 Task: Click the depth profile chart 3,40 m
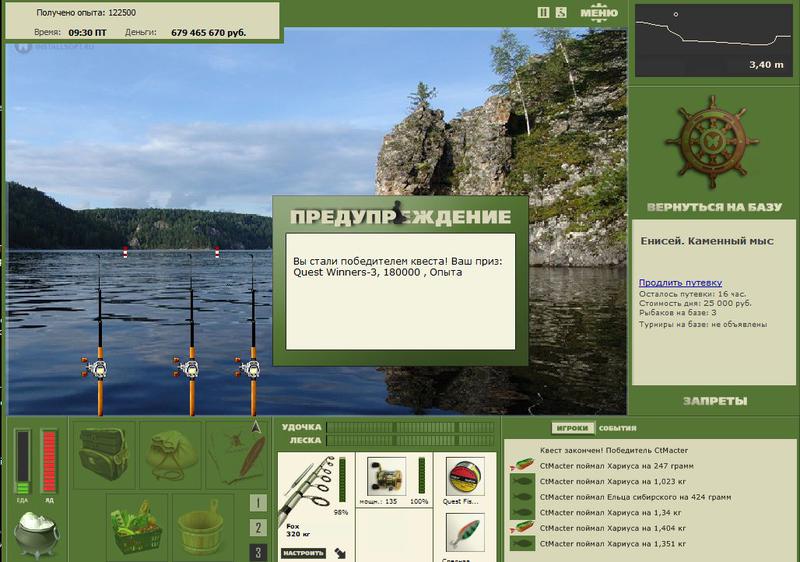[713, 40]
